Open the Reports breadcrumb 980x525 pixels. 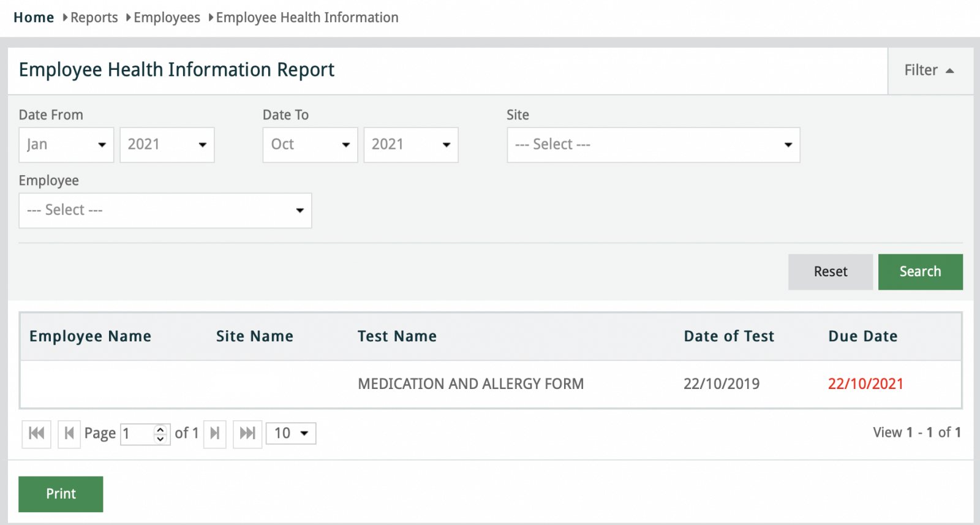pyautogui.click(x=94, y=18)
